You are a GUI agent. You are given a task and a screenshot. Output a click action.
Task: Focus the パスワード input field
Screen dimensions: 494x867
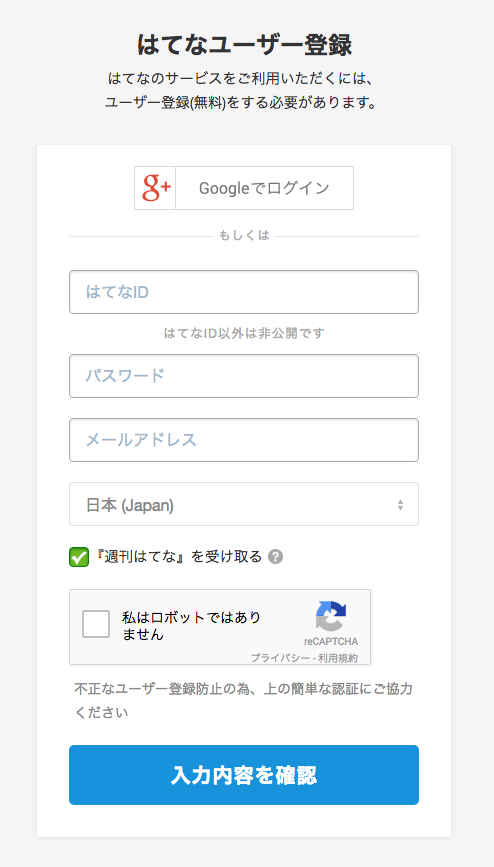coord(244,376)
